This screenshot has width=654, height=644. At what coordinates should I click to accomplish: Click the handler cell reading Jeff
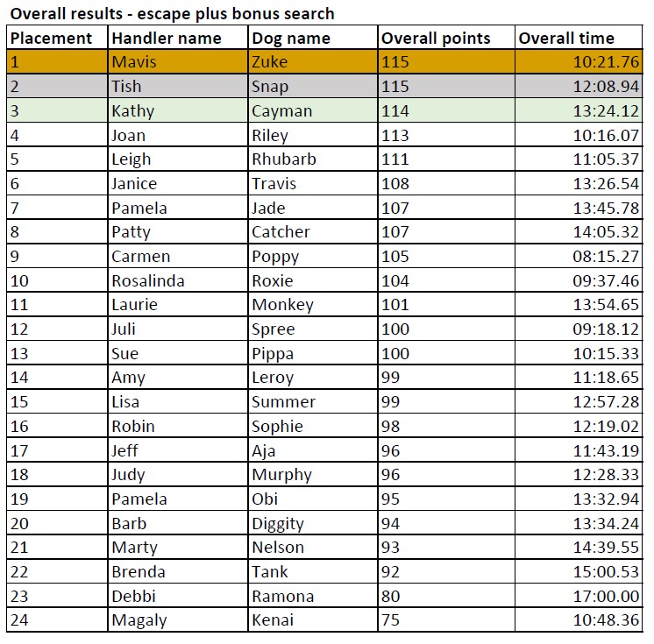pyautogui.click(x=178, y=450)
